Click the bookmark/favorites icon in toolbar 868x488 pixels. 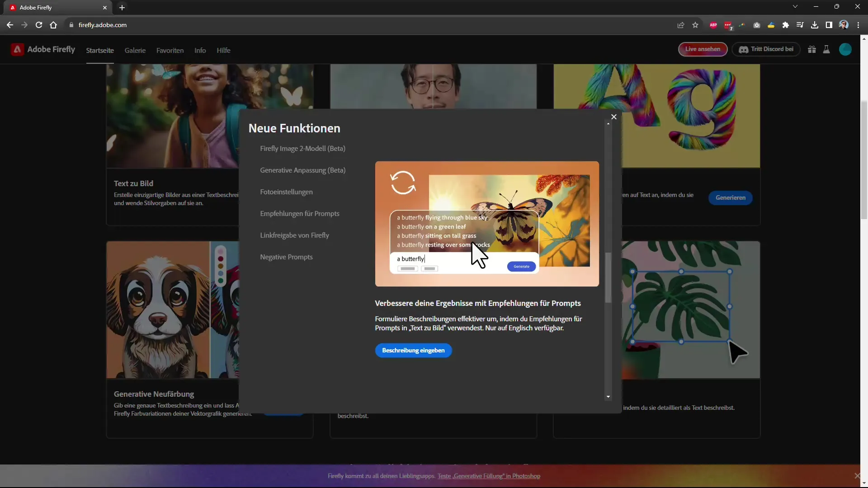696,25
